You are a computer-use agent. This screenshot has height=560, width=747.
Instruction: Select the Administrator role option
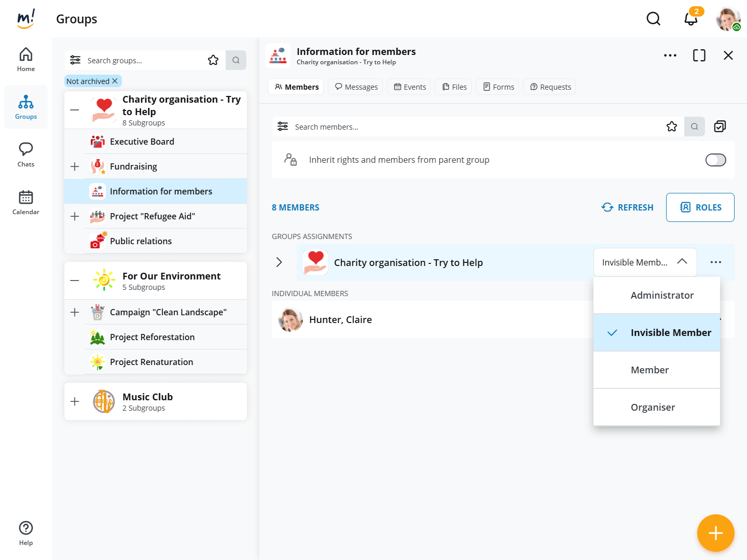click(661, 296)
